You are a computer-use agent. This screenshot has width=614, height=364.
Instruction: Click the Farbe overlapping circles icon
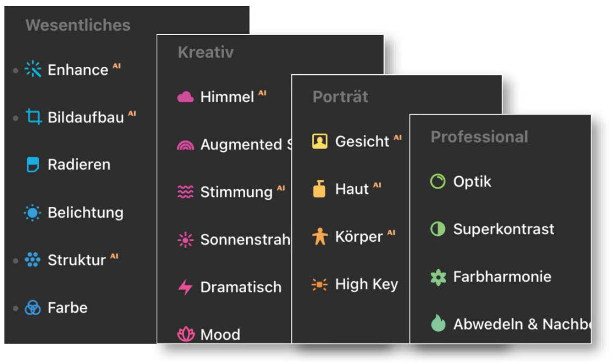coord(33,308)
